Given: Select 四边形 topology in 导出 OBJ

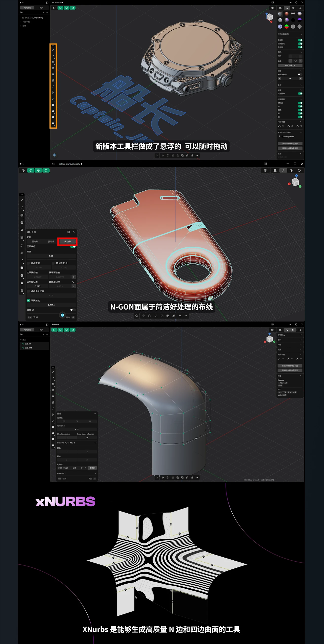Looking at the screenshot, I should (x=51, y=242).
